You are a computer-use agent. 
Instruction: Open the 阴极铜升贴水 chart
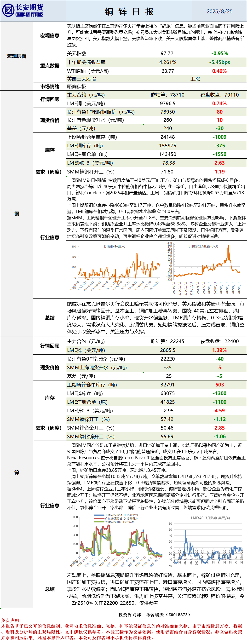coord(115,269)
